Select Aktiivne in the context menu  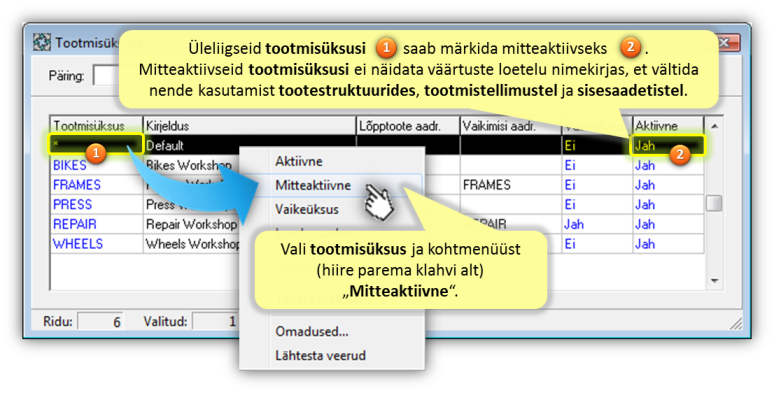[299, 161]
